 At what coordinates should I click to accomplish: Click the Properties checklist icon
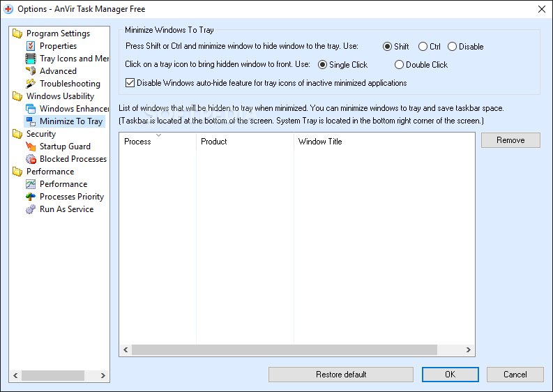point(31,46)
